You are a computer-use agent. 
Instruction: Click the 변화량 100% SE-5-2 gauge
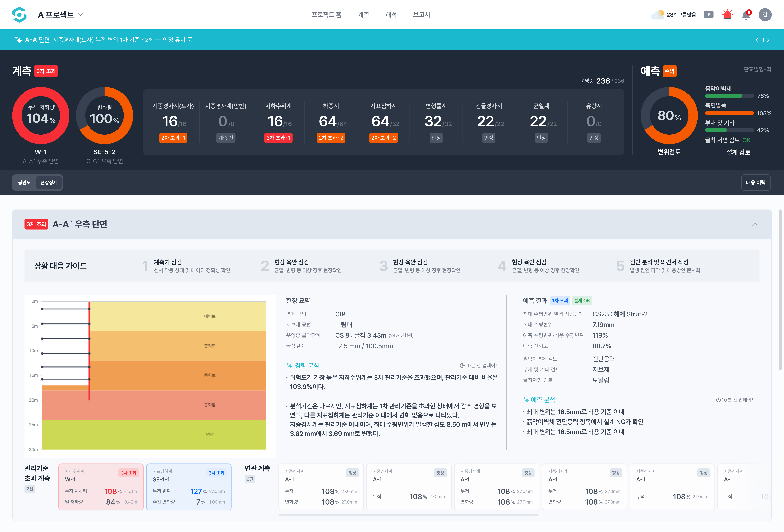(x=105, y=116)
